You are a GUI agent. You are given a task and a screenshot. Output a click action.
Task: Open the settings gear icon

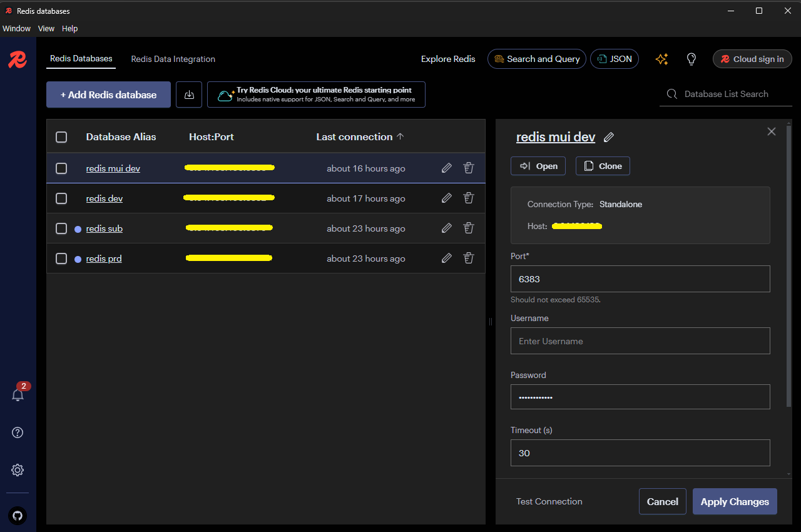(18, 470)
